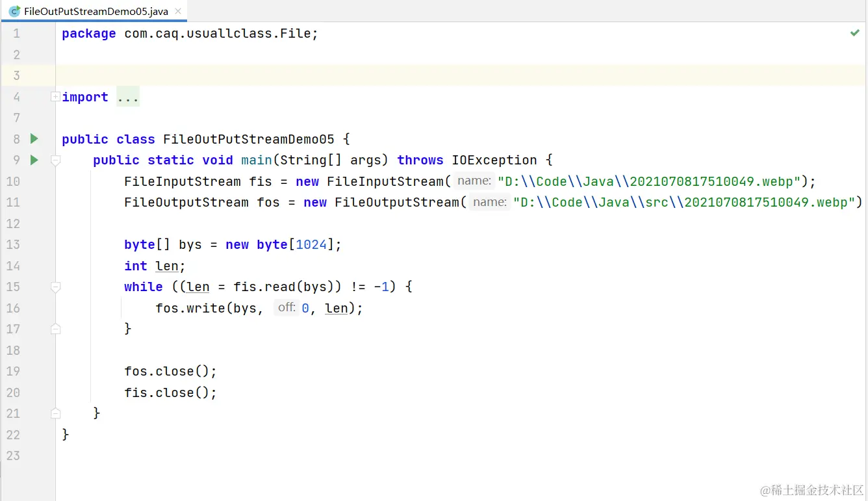This screenshot has width=868, height=501.
Task: Click the Java class icon on the tab
Action: coord(14,12)
